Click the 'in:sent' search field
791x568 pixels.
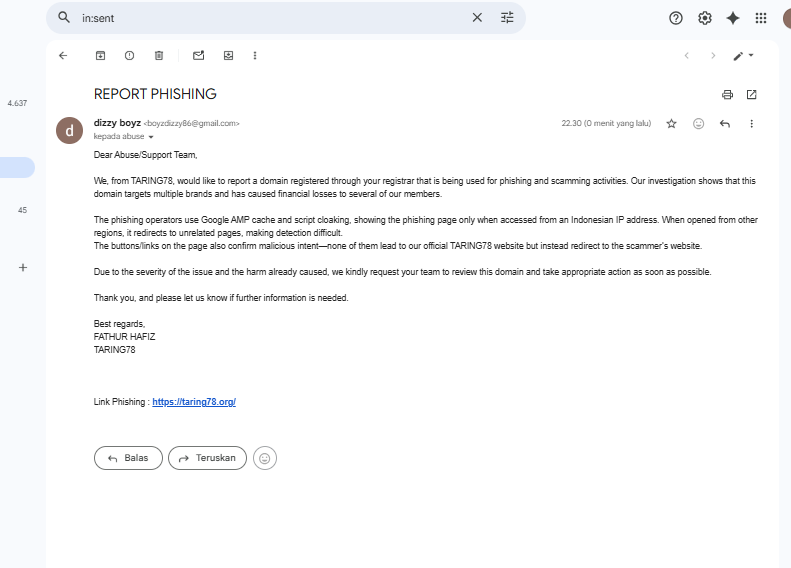[270, 18]
